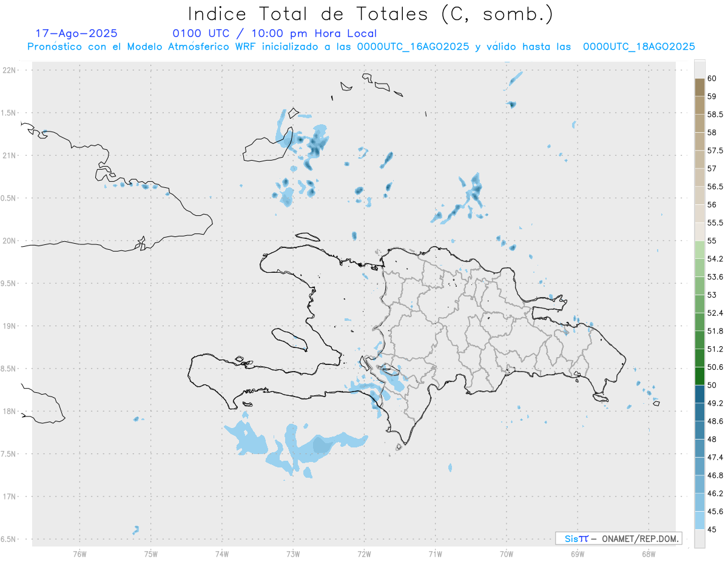Screen dimensions: 728x562
Task: Click the '72W' longitude label
Action: click(x=364, y=554)
